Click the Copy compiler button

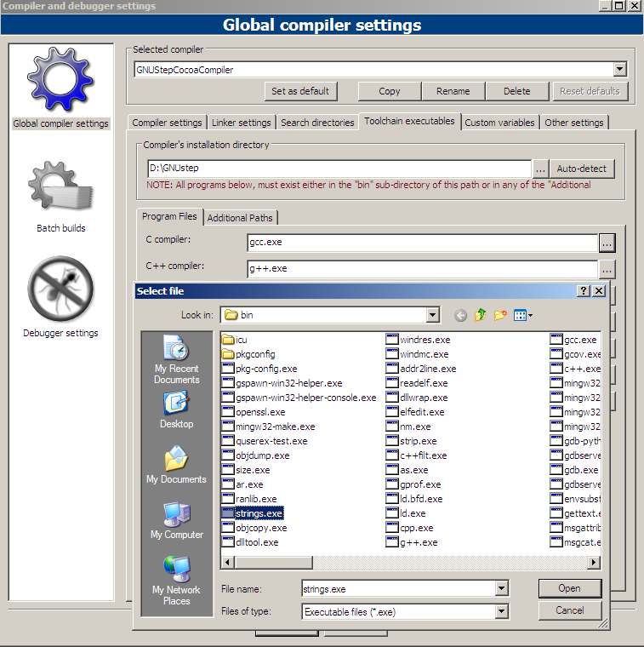pyautogui.click(x=390, y=91)
